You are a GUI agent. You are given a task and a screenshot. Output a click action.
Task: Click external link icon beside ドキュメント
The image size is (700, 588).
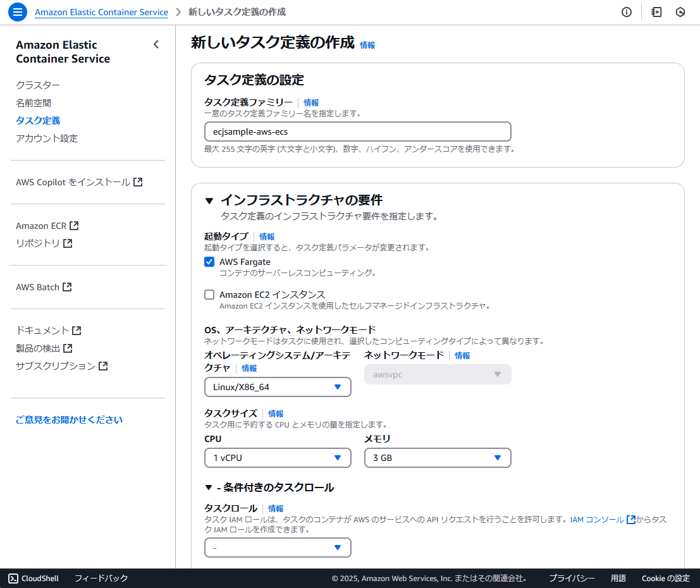(x=77, y=330)
